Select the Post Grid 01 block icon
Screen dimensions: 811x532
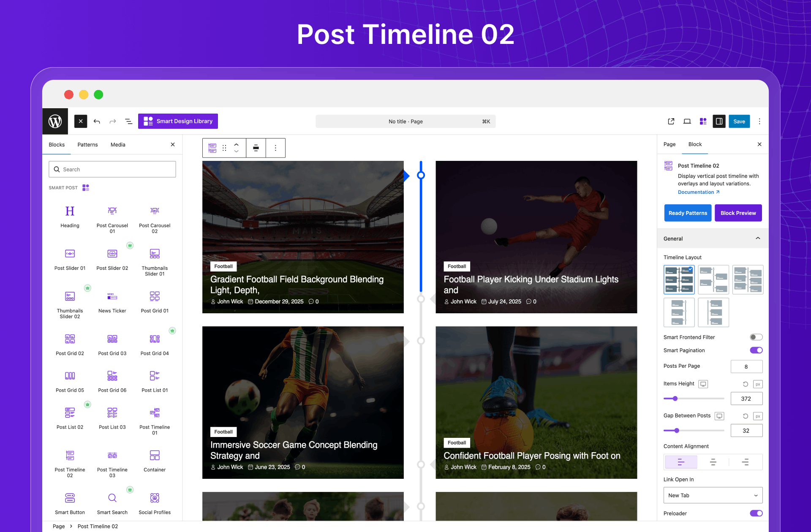coord(155,296)
